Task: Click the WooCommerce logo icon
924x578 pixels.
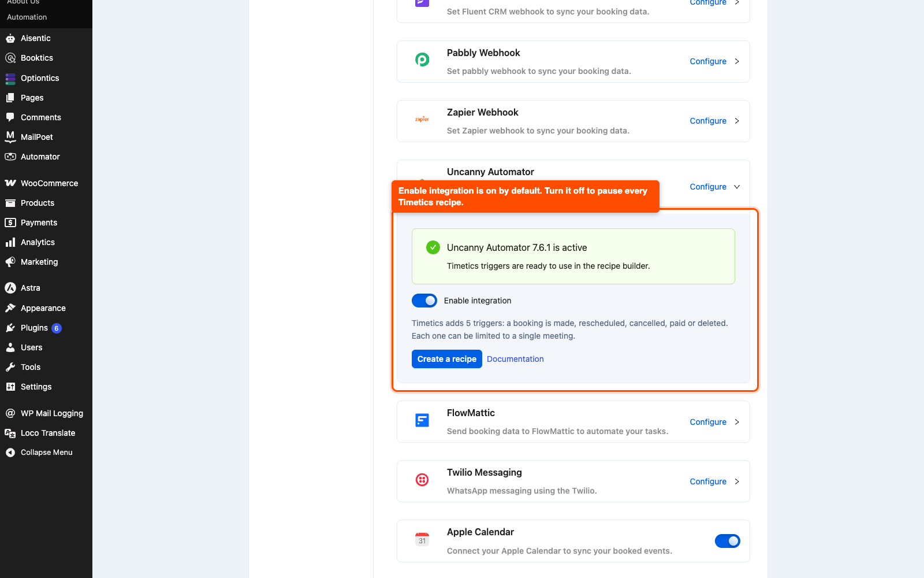Action: [10, 183]
